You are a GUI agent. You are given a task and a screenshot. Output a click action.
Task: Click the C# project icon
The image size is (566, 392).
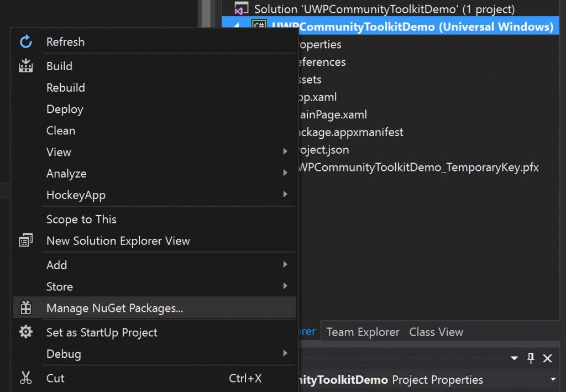pyautogui.click(x=259, y=24)
